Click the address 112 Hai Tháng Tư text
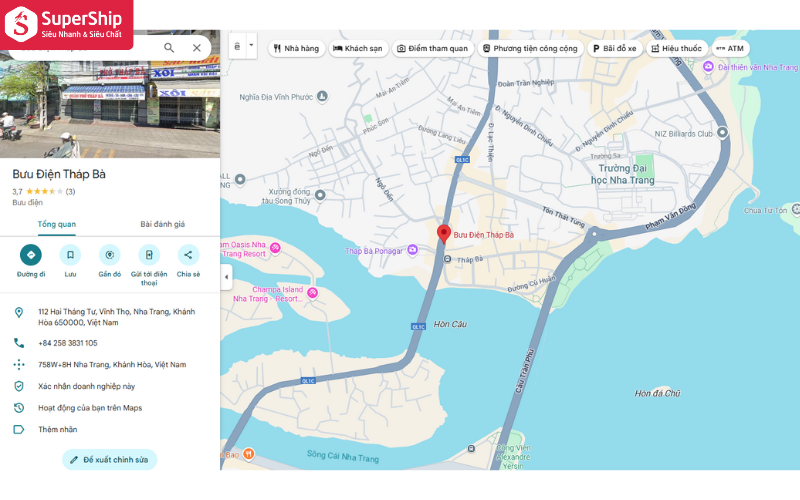Image resolution: width=800 pixels, height=500 pixels. (x=116, y=317)
